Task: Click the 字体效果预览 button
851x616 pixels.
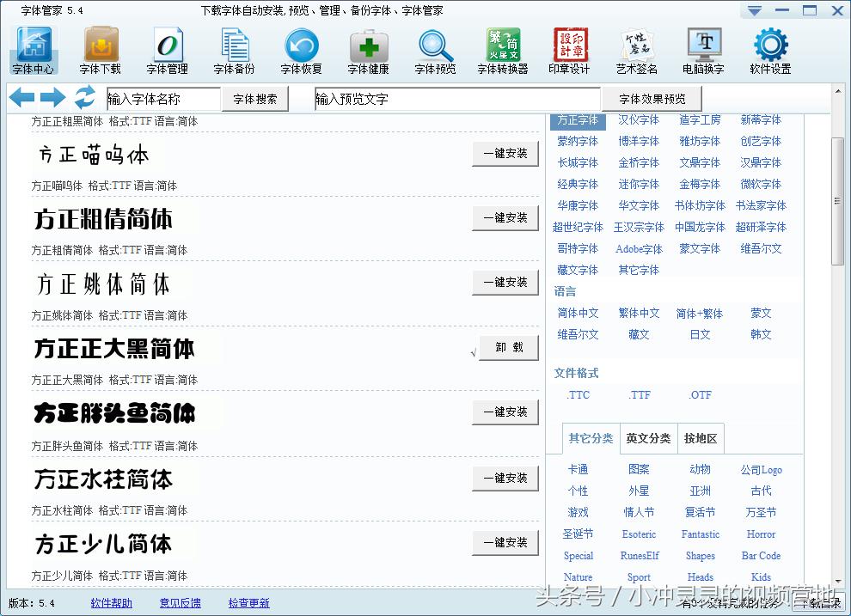Action: (x=652, y=100)
